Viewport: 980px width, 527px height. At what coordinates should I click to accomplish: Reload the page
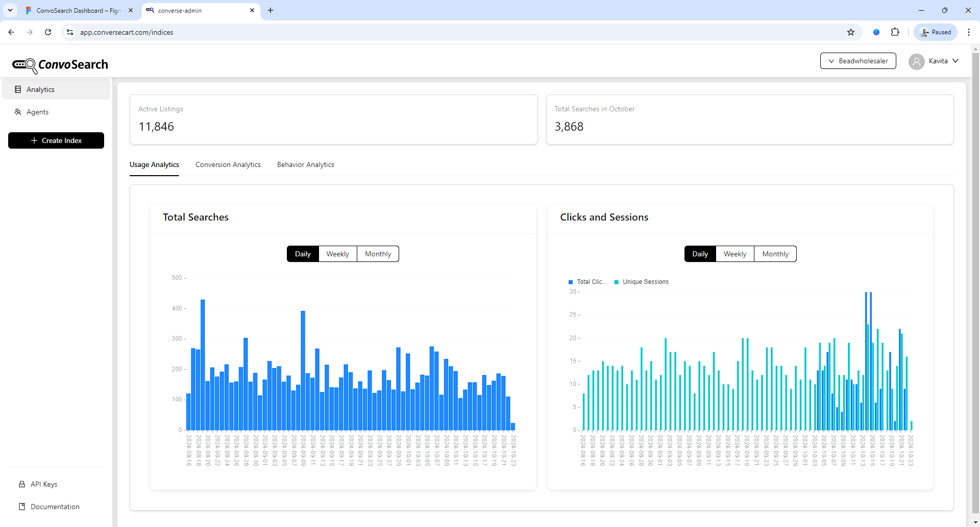[48, 32]
